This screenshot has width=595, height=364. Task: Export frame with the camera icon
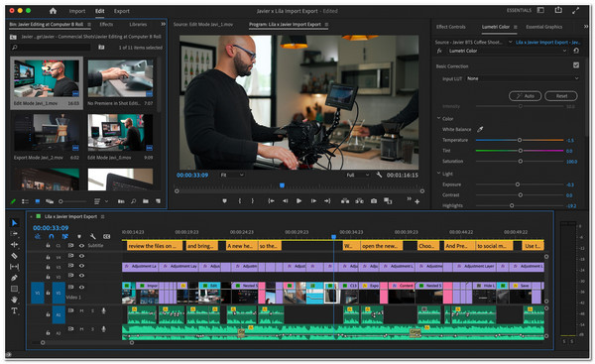[x=374, y=201]
